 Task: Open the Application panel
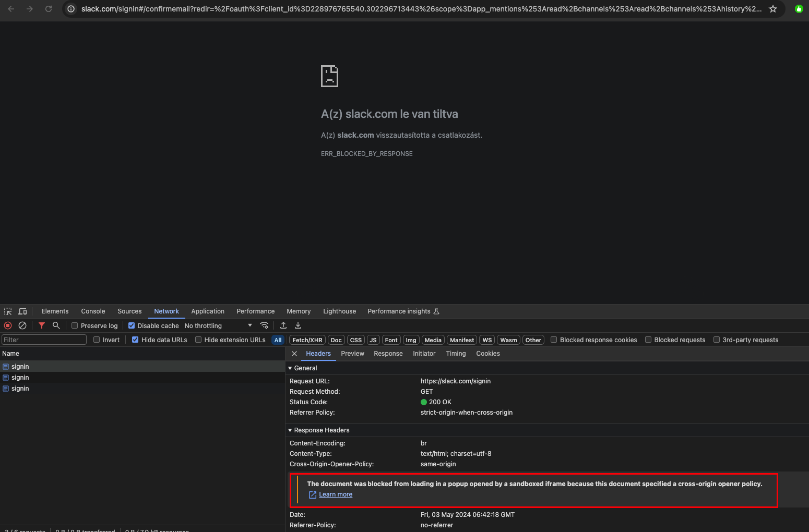[208, 311]
